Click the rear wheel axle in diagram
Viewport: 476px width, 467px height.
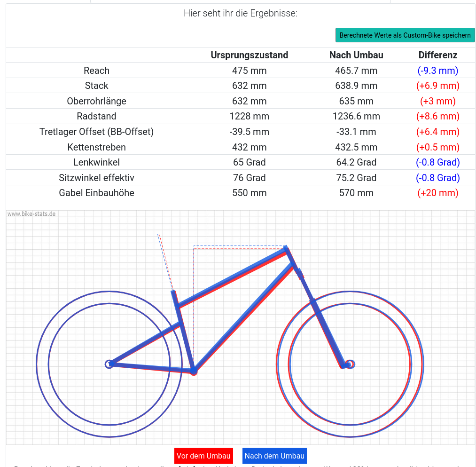tap(109, 364)
